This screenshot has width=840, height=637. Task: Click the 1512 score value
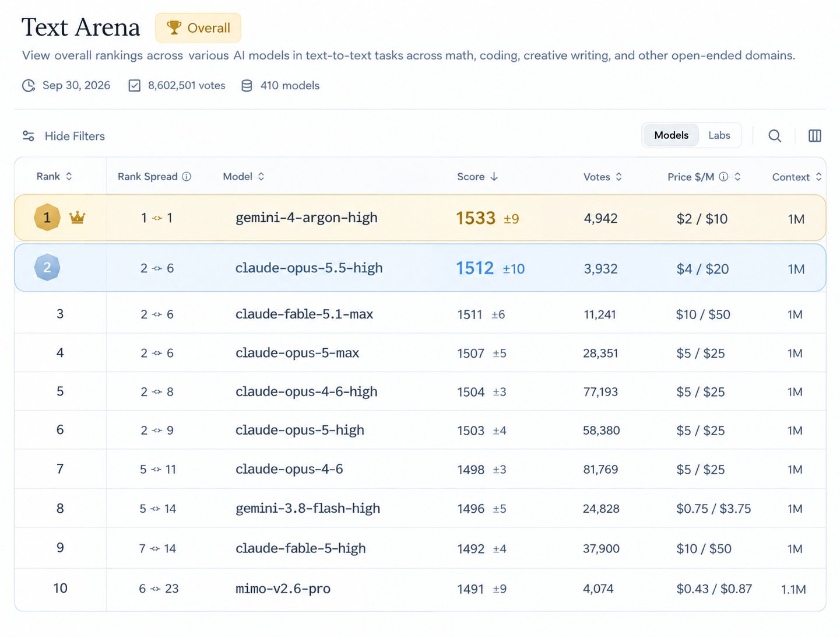click(475, 268)
